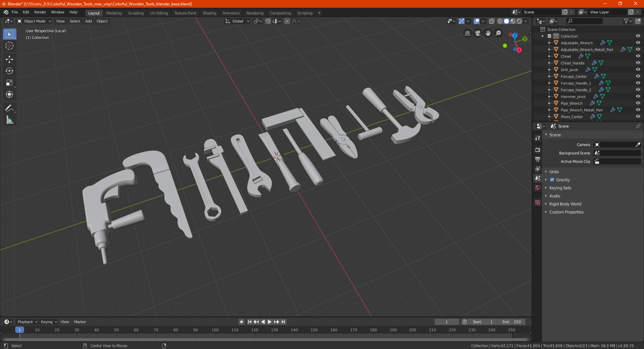This screenshot has height=349, width=644.
Task: Click the eyedropper next to Camera field
Action: coord(638,145)
